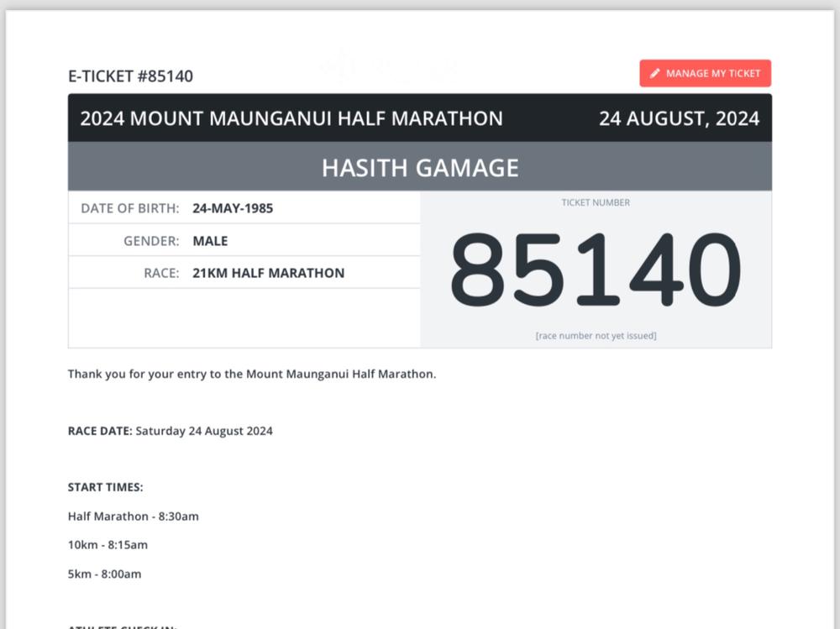Click the START TIMES heading
The image size is (840, 629).
[x=106, y=487]
